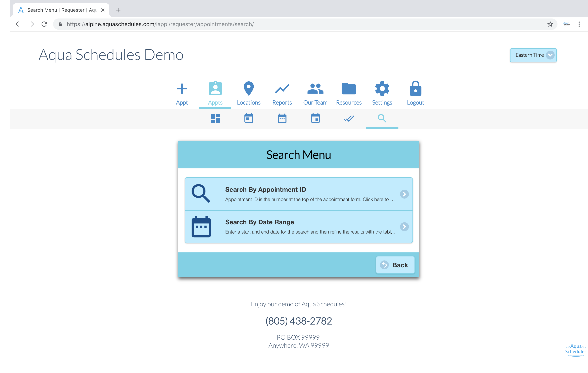Bookmark this page with star icon

click(x=550, y=24)
